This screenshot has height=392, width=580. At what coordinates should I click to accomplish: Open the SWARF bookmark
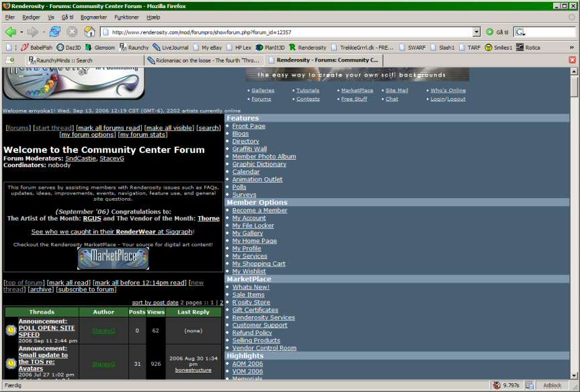(x=413, y=47)
